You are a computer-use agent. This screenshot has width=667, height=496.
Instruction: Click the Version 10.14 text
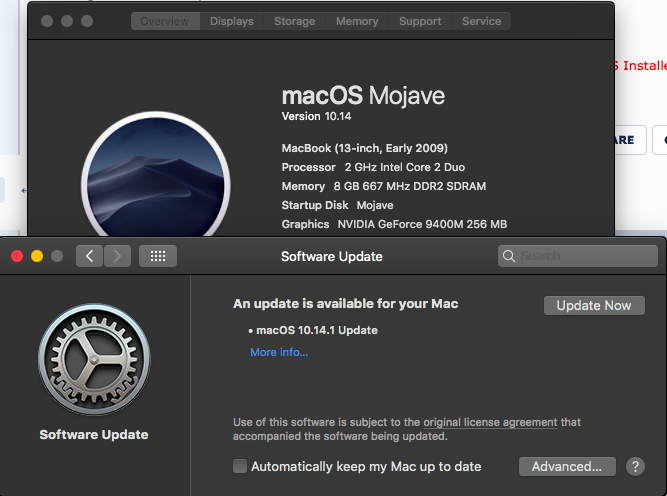(316, 116)
